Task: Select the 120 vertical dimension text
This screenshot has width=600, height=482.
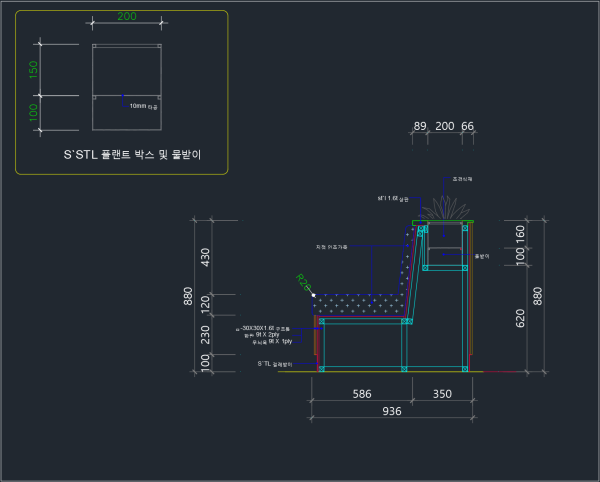Action: click(206, 305)
